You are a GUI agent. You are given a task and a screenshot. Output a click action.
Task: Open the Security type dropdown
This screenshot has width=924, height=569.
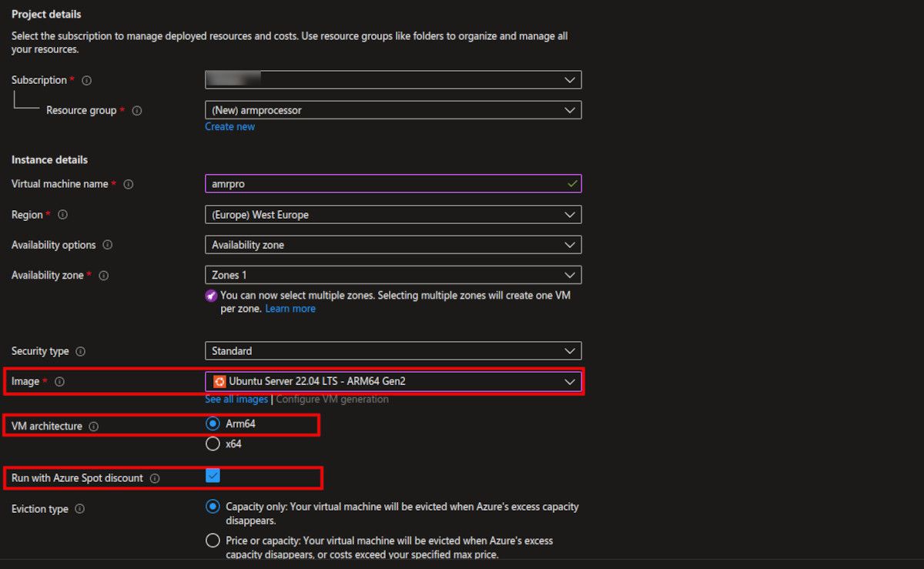tap(393, 351)
